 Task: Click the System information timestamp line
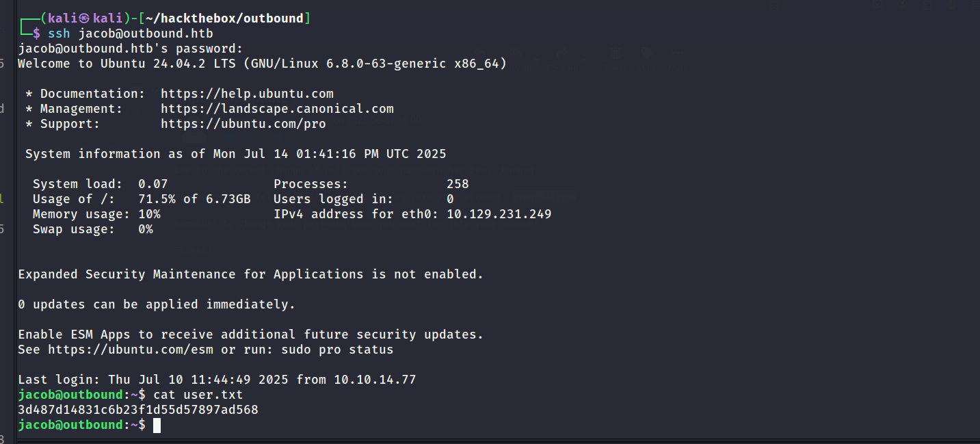click(236, 154)
